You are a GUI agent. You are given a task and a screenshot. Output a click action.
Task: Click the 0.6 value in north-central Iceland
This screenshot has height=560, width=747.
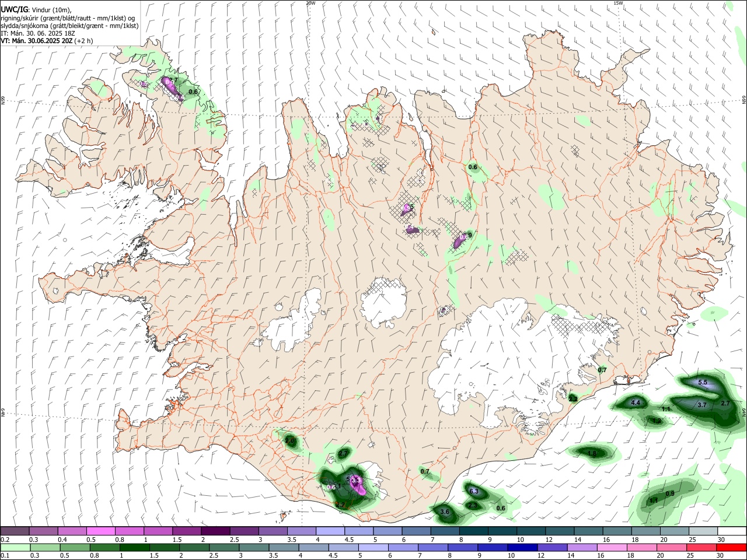473,167
